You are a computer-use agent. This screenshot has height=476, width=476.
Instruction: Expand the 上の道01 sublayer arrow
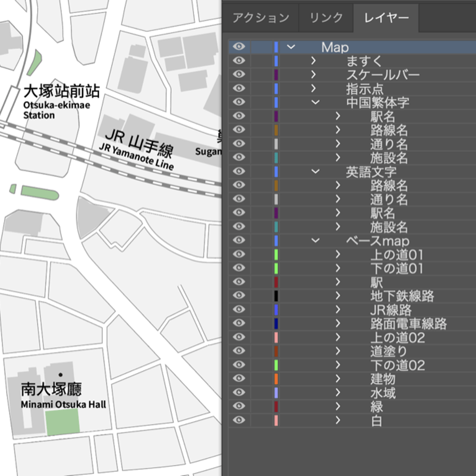point(337,254)
